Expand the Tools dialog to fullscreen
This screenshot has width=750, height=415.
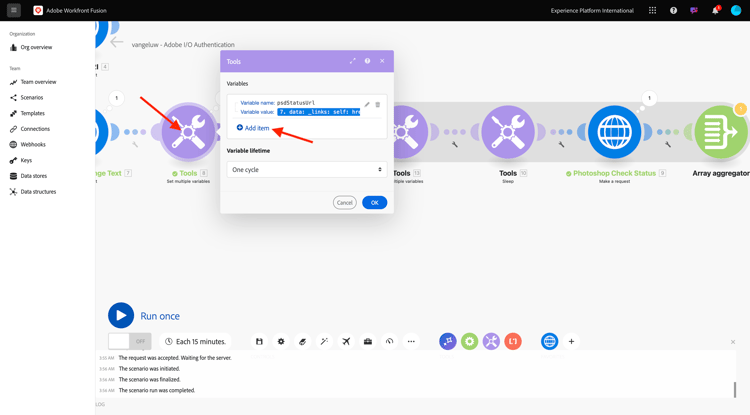353,61
